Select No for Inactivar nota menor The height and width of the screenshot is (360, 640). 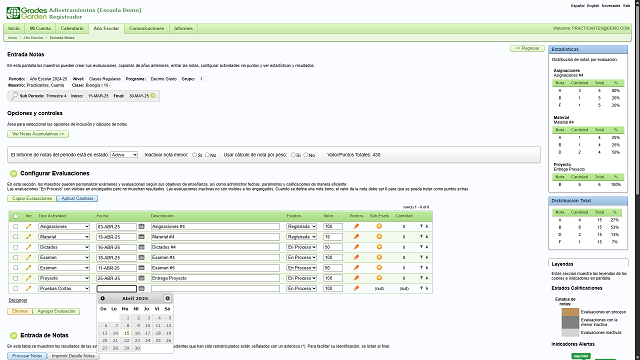pos(207,155)
